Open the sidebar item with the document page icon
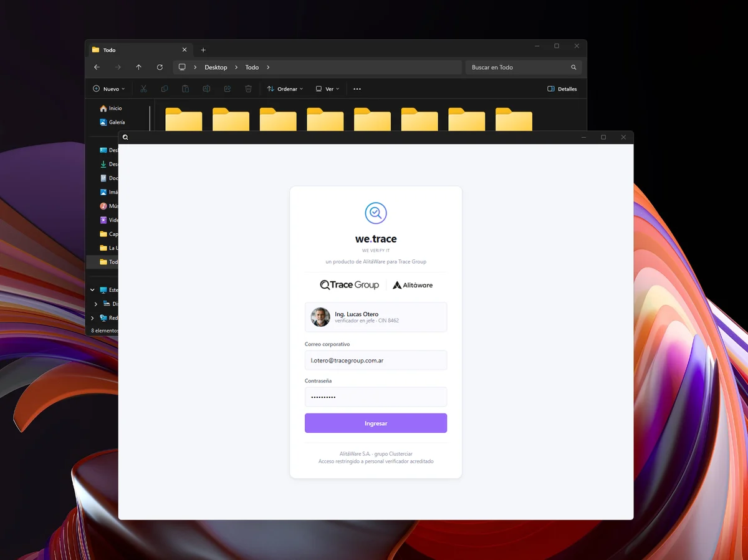 point(108,178)
